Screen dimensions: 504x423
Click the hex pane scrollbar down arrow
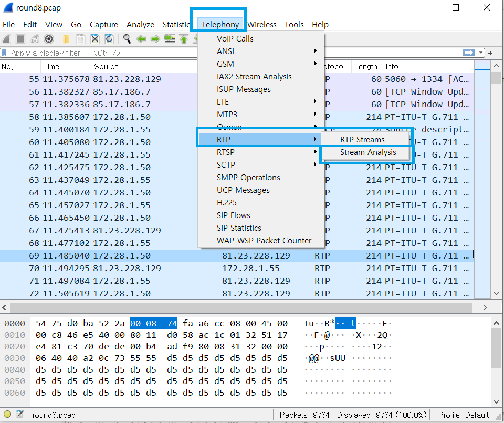496,401
